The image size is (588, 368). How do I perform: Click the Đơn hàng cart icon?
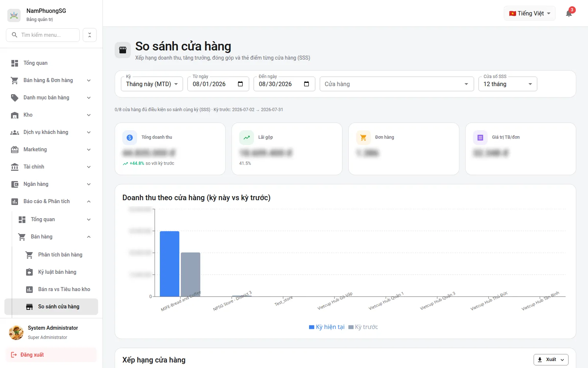363,137
